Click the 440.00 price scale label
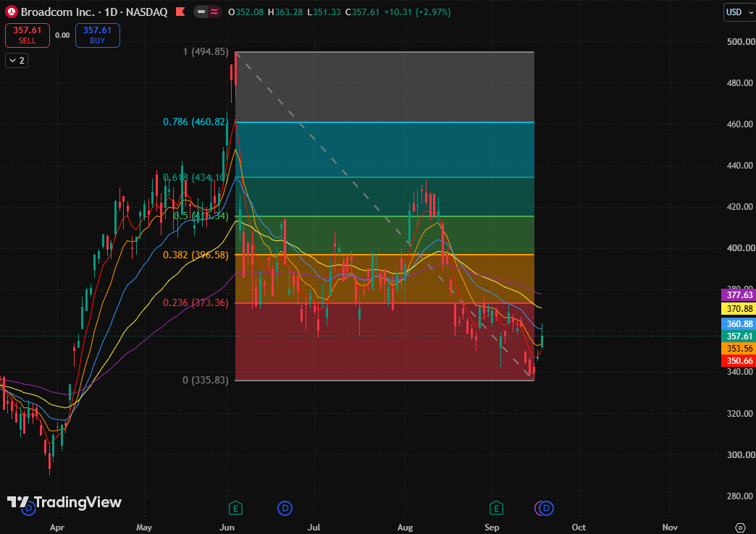The width and height of the screenshot is (756, 534). (741, 165)
